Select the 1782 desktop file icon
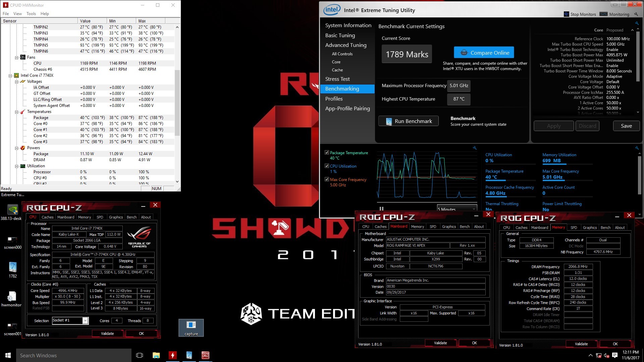644x362 pixels. coord(13,270)
